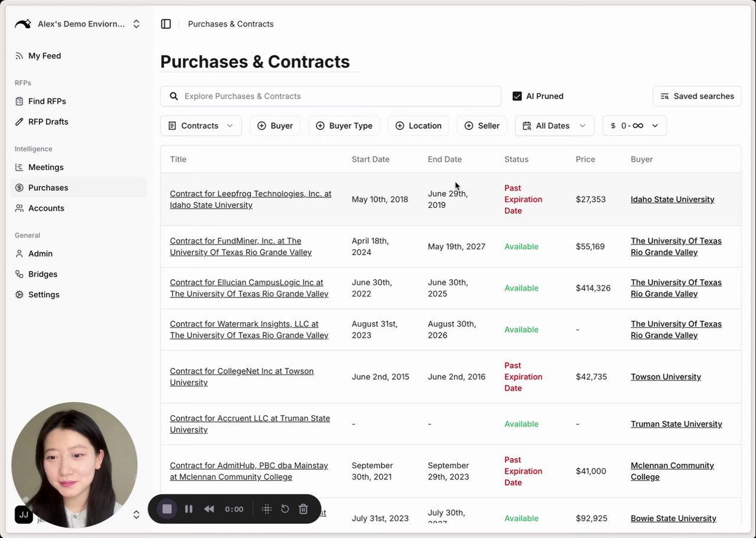Screen dimensions: 756x538
Task: Add a Buyer filter
Action: pos(275,126)
